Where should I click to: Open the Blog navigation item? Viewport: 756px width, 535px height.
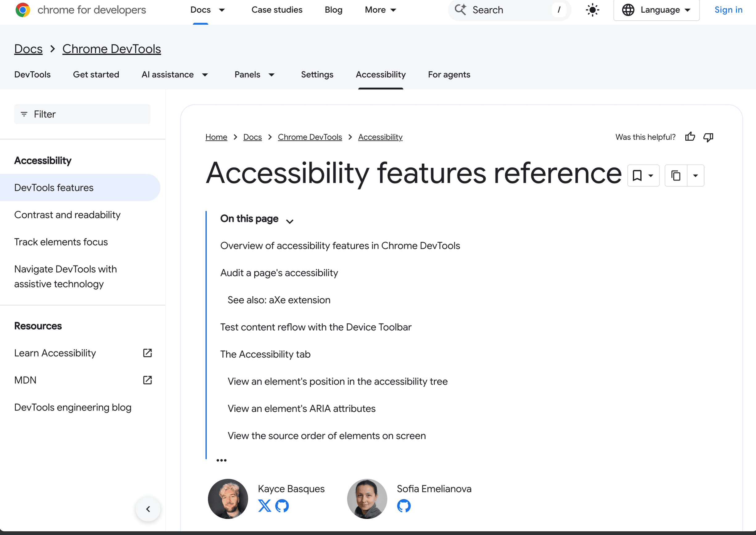click(x=333, y=10)
